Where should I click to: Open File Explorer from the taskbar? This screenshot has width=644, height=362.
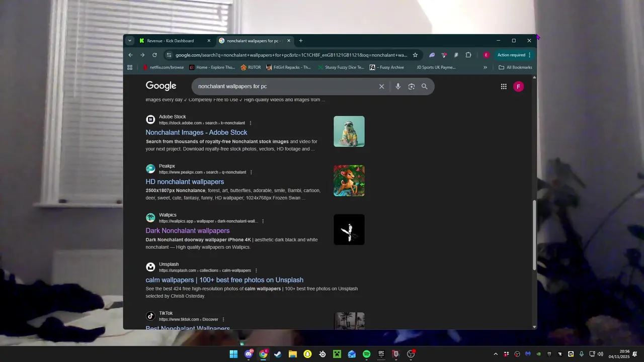292,354
